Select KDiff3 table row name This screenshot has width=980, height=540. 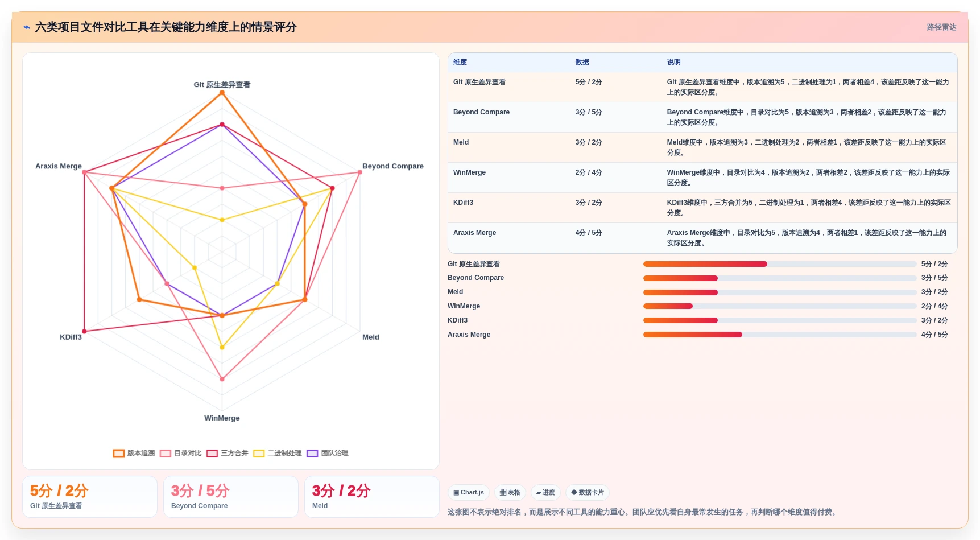pyautogui.click(x=463, y=203)
